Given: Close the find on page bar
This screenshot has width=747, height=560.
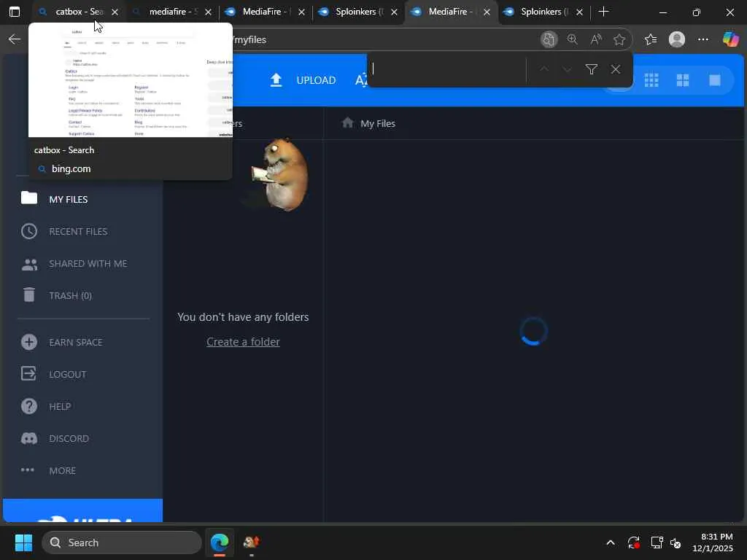Looking at the screenshot, I should (x=616, y=69).
